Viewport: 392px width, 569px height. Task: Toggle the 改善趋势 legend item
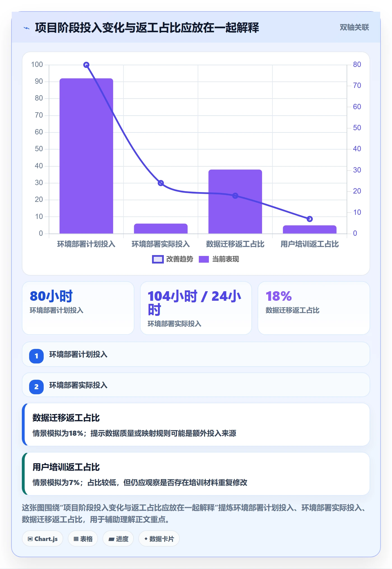click(173, 259)
